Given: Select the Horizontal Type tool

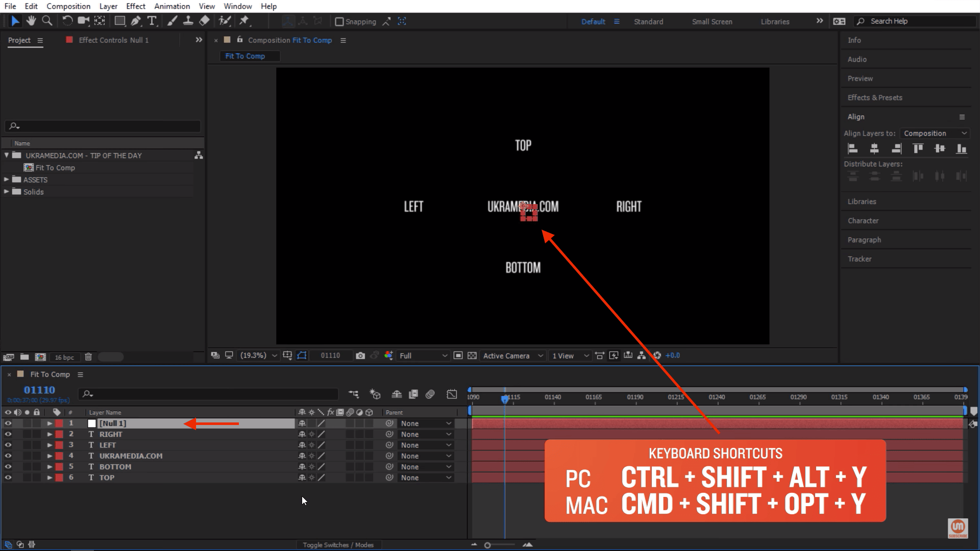Looking at the screenshot, I should (x=152, y=21).
